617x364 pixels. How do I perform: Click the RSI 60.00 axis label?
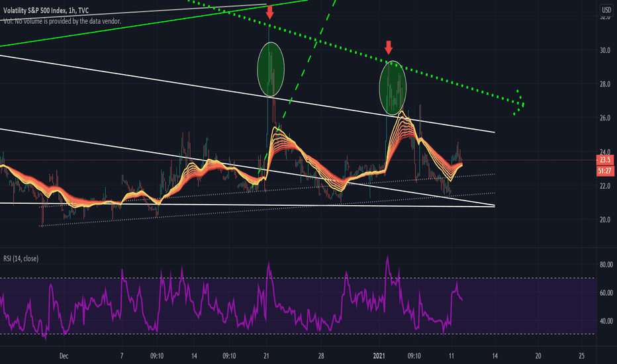[x=606, y=293]
